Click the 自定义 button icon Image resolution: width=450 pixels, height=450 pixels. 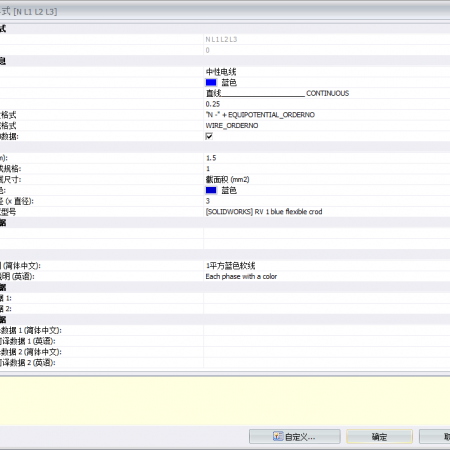pyautogui.click(x=278, y=436)
